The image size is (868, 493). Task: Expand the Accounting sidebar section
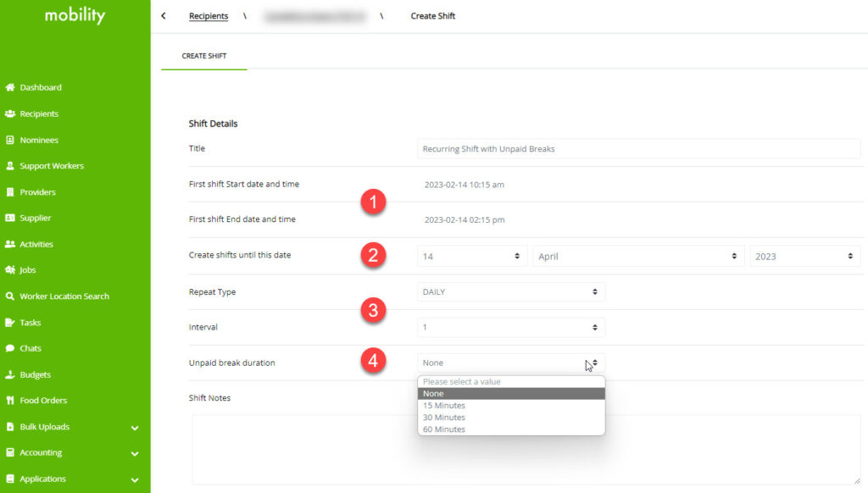(135, 453)
